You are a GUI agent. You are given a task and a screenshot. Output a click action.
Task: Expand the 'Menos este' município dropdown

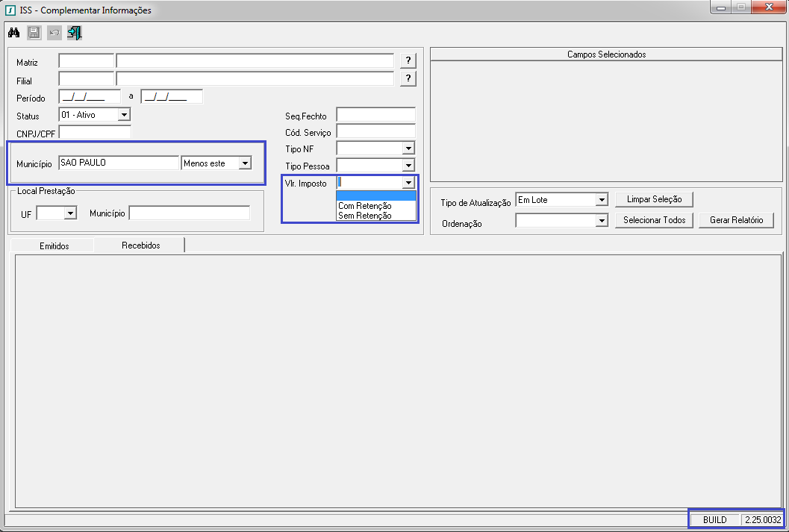[x=245, y=163]
